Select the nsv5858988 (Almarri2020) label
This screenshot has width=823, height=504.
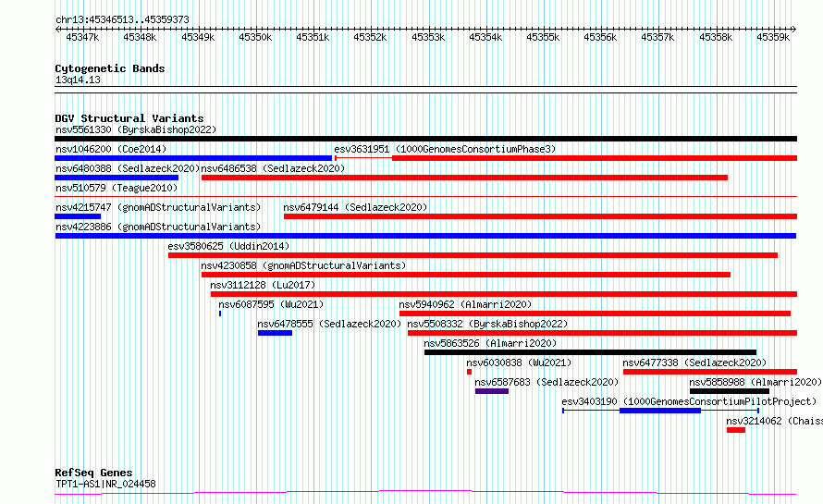[x=755, y=382]
